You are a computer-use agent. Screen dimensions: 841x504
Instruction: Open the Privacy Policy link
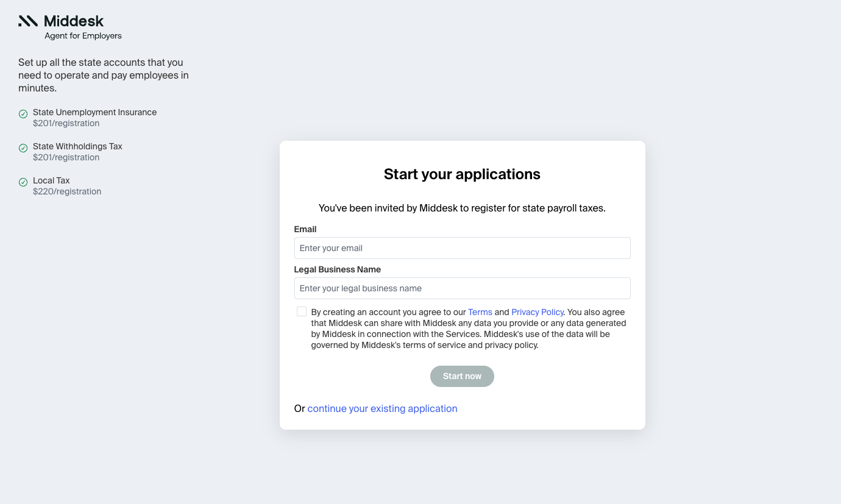coord(537,311)
